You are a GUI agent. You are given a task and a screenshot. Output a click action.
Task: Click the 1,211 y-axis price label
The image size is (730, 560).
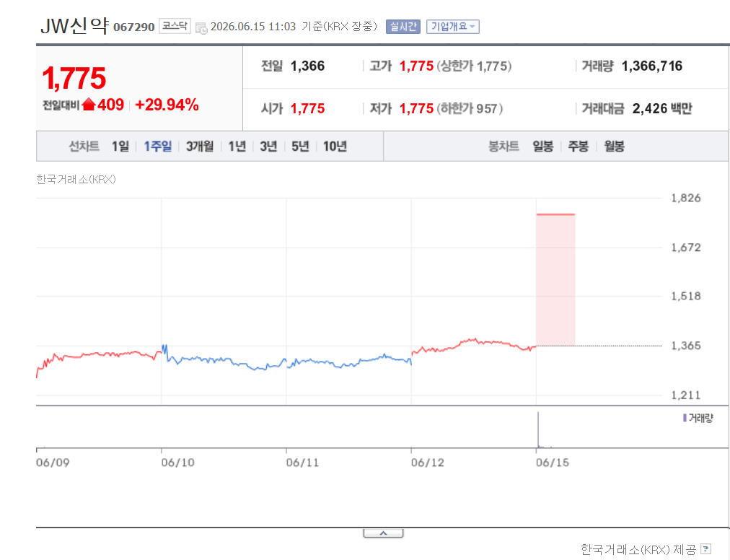click(x=685, y=395)
